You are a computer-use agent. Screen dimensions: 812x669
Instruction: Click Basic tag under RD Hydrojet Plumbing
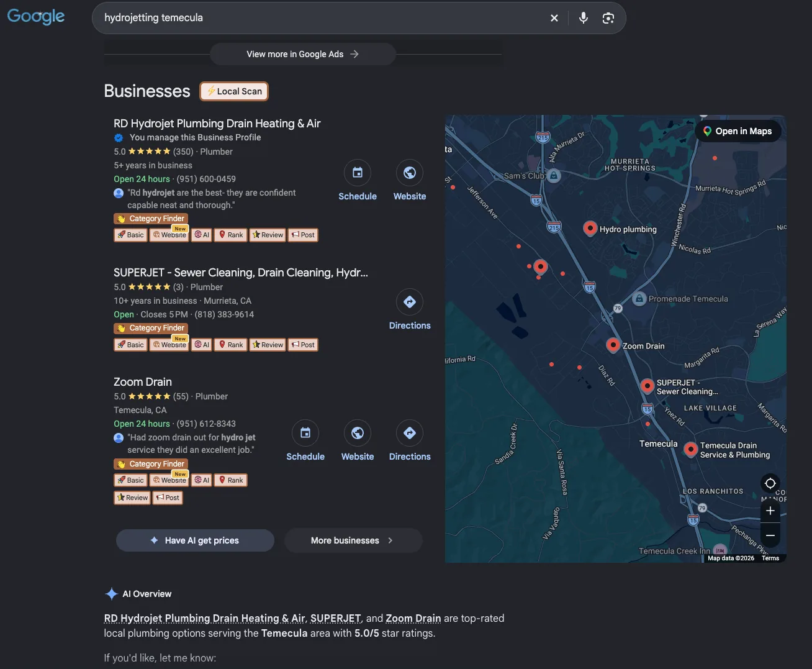pyautogui.click(x=130, y=235)
